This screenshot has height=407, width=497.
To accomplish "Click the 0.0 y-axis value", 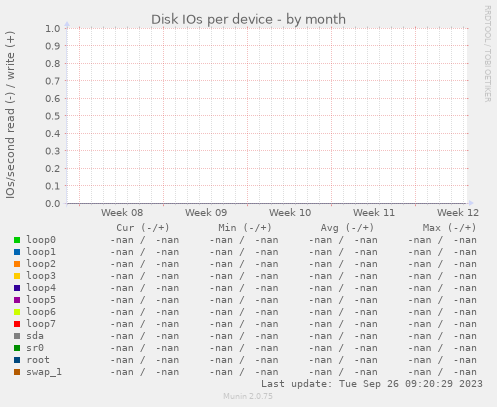I will click(x=53, y=203).
